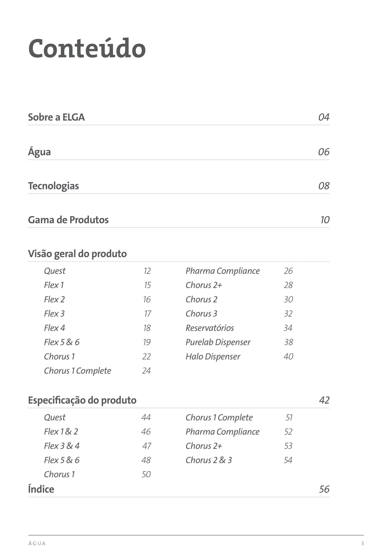This screenshot has height=554, width=392.
Task: Open the Chorus 2+ overview entry
Action: point(239,285)
